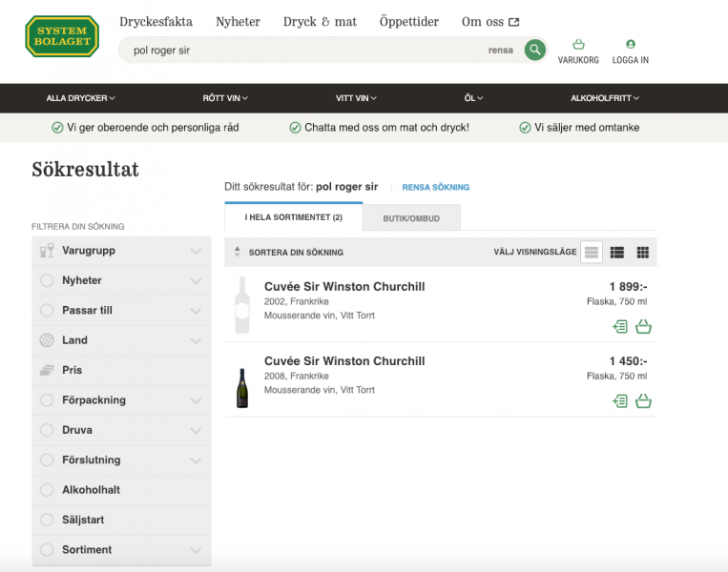This screenshot has width=728, height=572.
Task: Add 2002 Churchill to basket icon
Action: click(643, 327)
